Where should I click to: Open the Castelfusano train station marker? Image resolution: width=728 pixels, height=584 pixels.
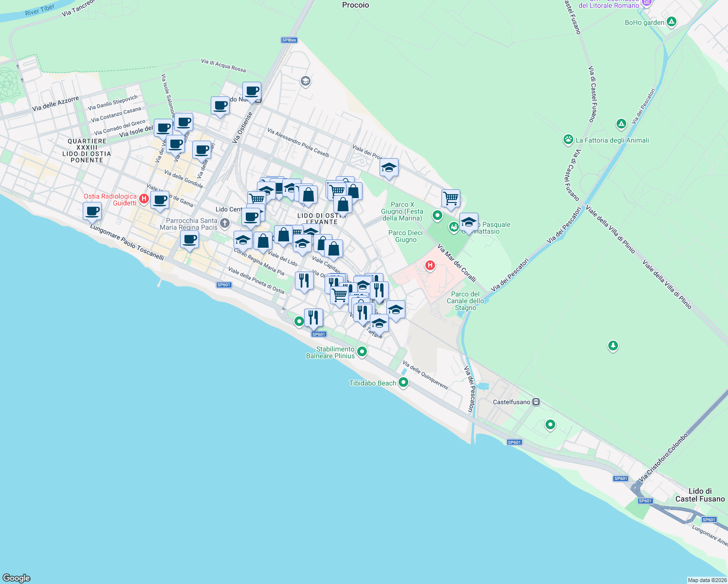(x=536, y=402)
